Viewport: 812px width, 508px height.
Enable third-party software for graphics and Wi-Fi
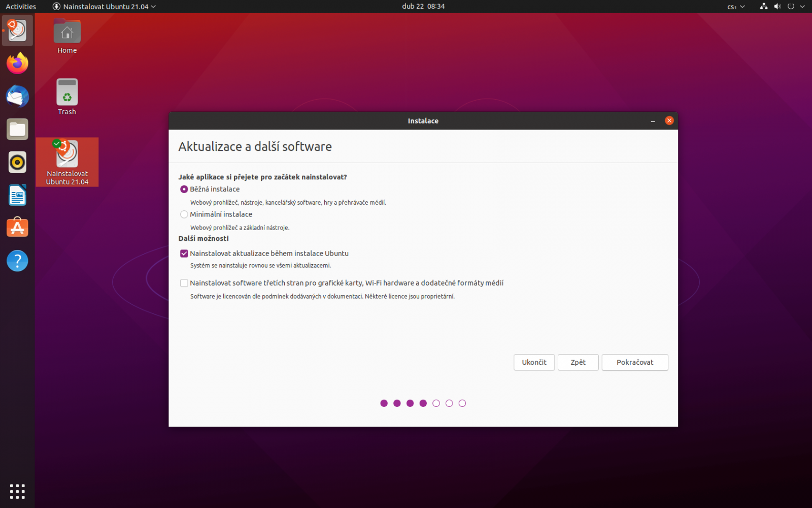[x=184, y=283]
